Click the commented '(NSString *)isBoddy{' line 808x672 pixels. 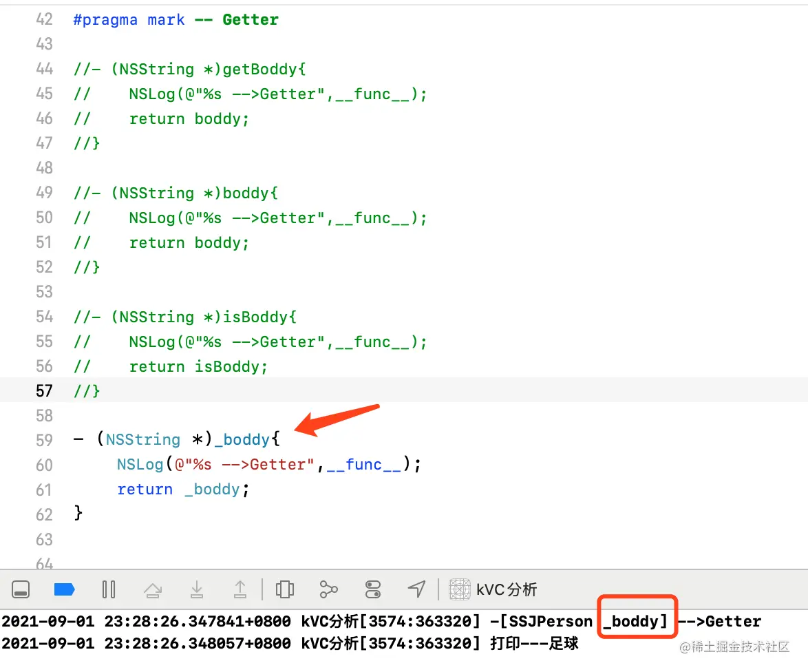185,317
